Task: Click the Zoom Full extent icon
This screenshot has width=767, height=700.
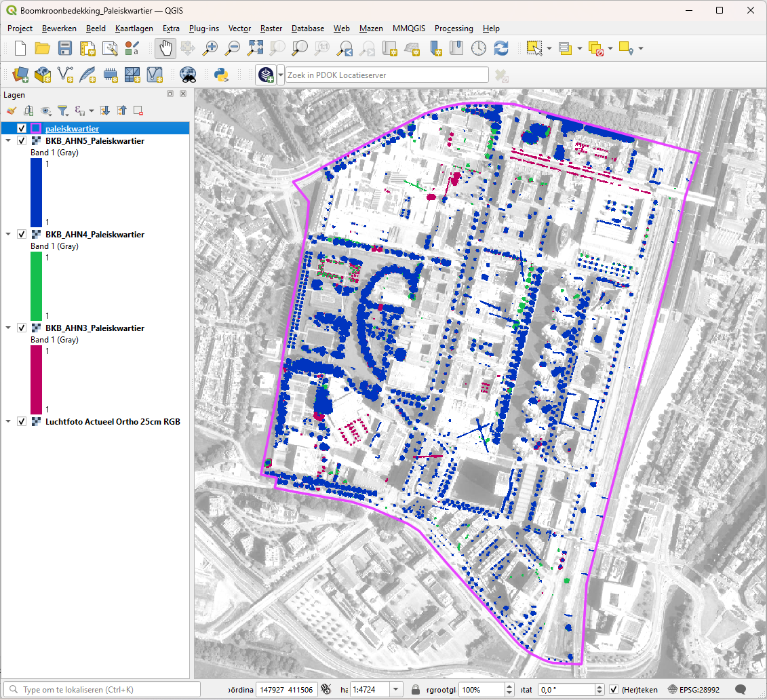Action: pos(255,48)
